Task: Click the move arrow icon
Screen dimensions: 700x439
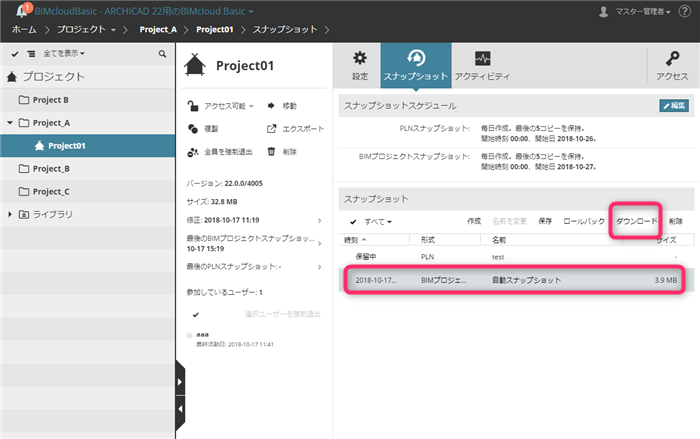Action: [271, 106]
